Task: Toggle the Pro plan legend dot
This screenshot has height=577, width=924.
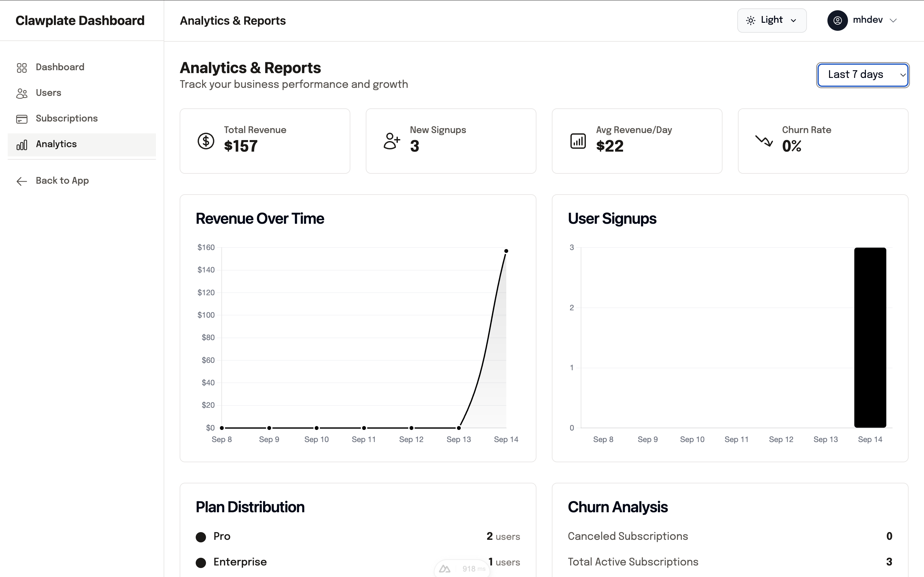Action: [x=201, y=537]
